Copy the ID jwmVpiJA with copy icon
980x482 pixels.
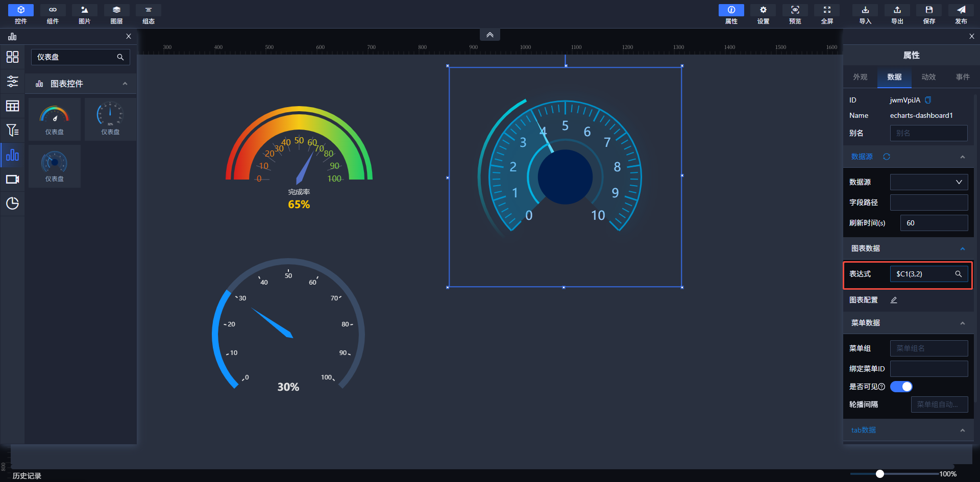[x=928, y=100]
